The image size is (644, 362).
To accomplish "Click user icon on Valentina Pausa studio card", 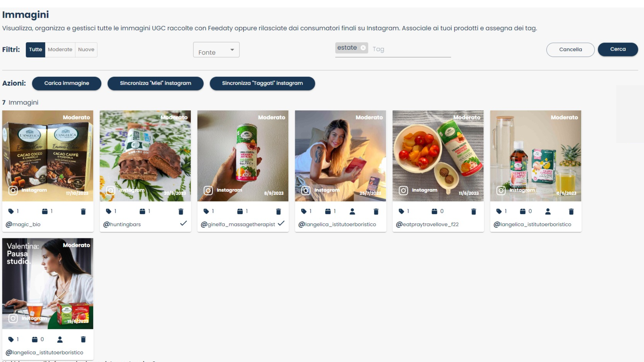I will [x=60, y=340].
